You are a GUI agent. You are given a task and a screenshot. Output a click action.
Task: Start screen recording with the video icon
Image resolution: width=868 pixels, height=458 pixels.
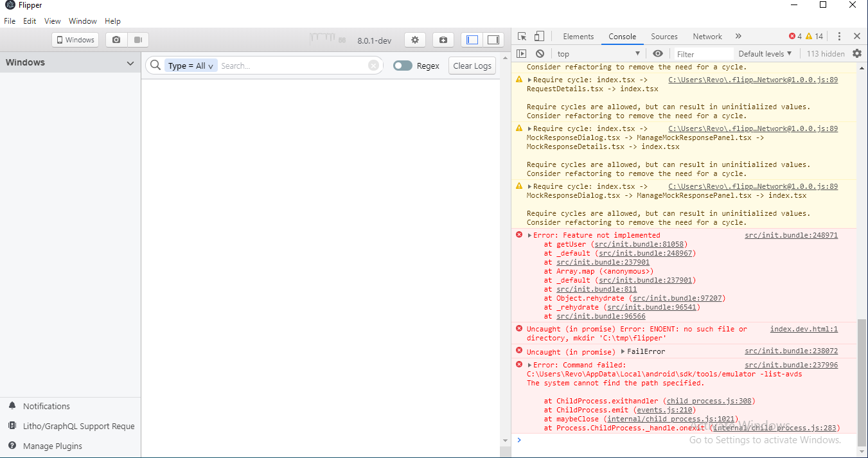click(x=137, y=39)
